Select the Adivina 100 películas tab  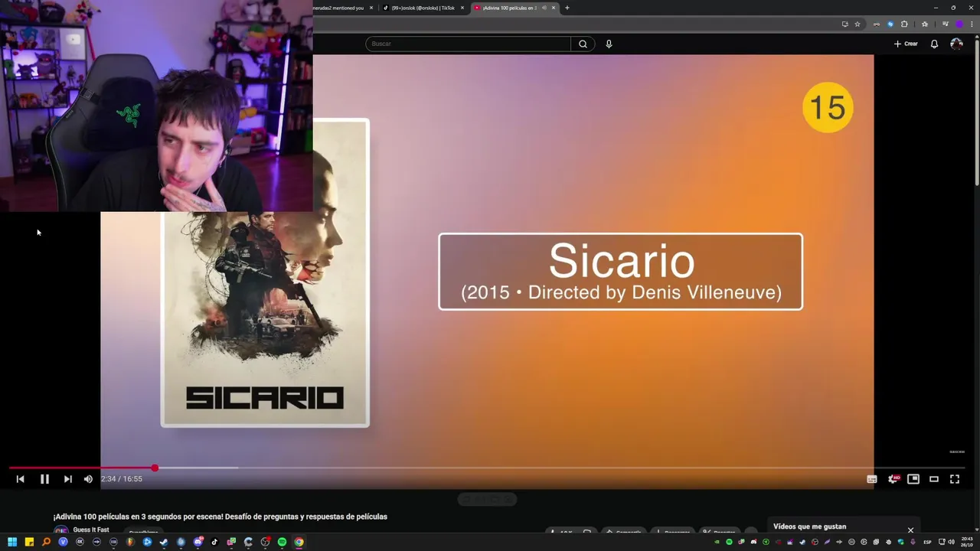[x=509, y=8]
